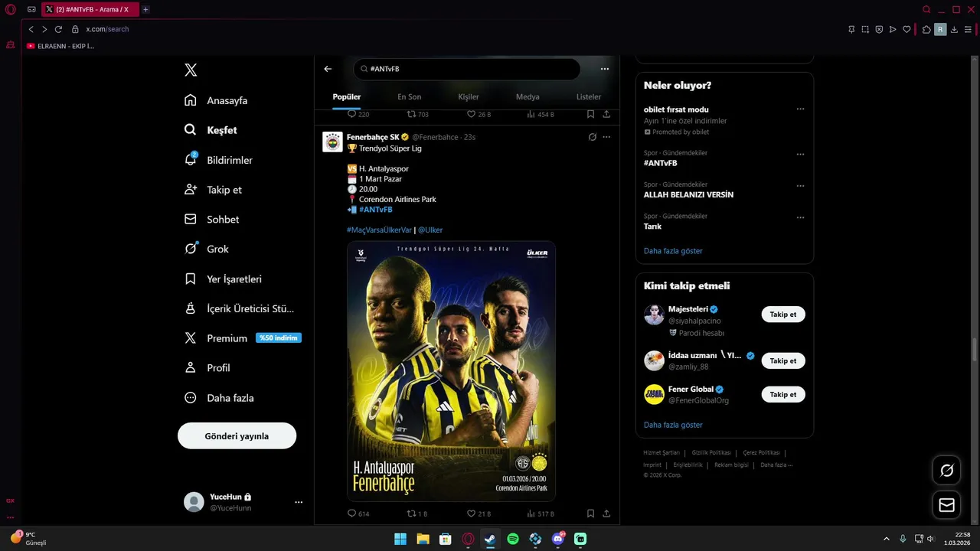The width and height of the screenshot is (980, 551).
Task: Select the #ANTvFB browser tab
Action: click(x=89, y=9)
